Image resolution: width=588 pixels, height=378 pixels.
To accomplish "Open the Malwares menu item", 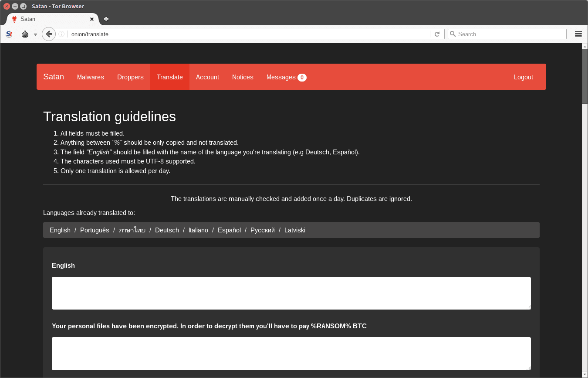I will 91,77.
